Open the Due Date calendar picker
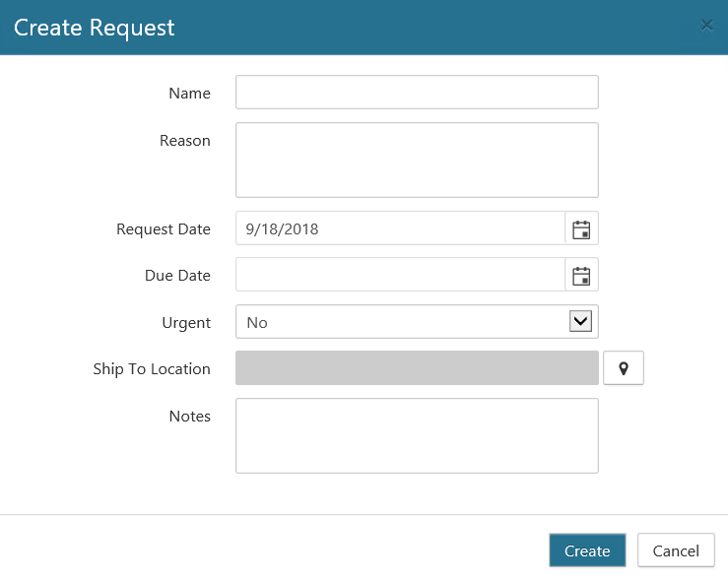728x582 pixels. pos(581,276)
